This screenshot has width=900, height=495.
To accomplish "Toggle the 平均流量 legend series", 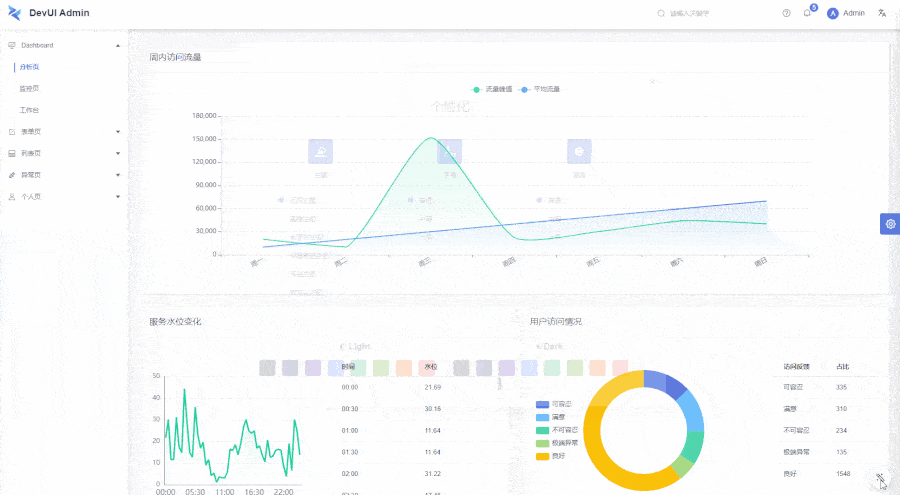I will (540, 90).
